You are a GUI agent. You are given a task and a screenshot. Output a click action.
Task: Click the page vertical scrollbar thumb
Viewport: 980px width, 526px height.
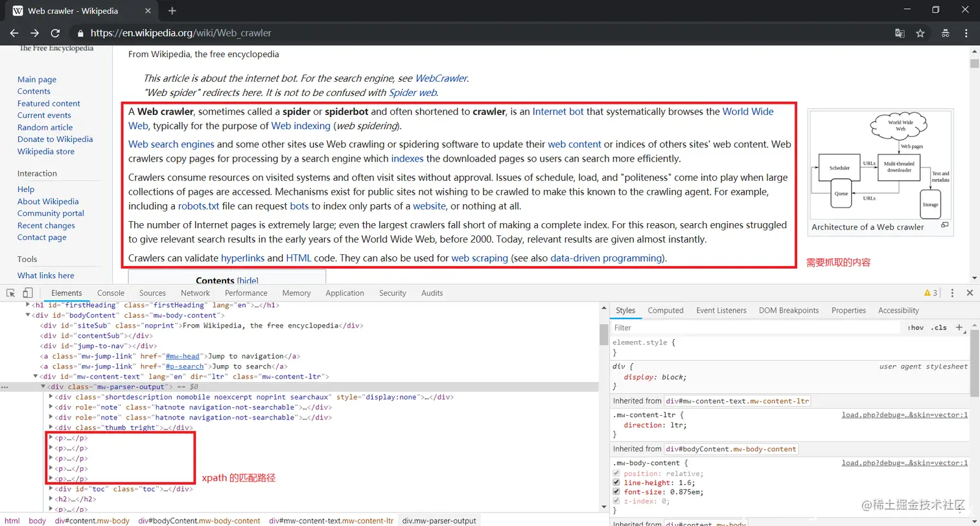[x=974, y=63]
